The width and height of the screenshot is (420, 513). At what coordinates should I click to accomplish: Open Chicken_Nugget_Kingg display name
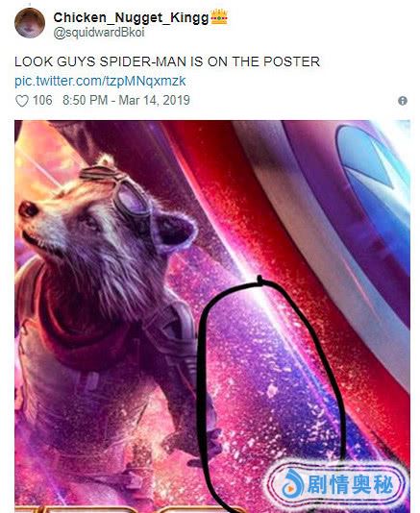(131, 17)
